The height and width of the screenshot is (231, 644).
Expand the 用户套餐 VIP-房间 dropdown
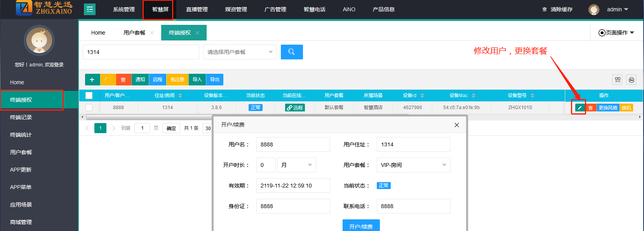point(413,165)
